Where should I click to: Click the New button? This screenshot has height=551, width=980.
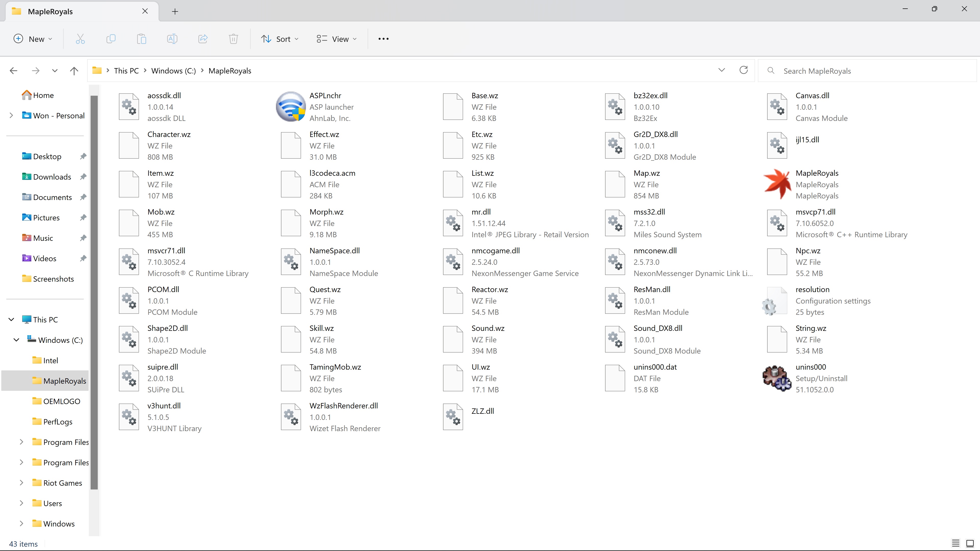(x=32, y=39)
